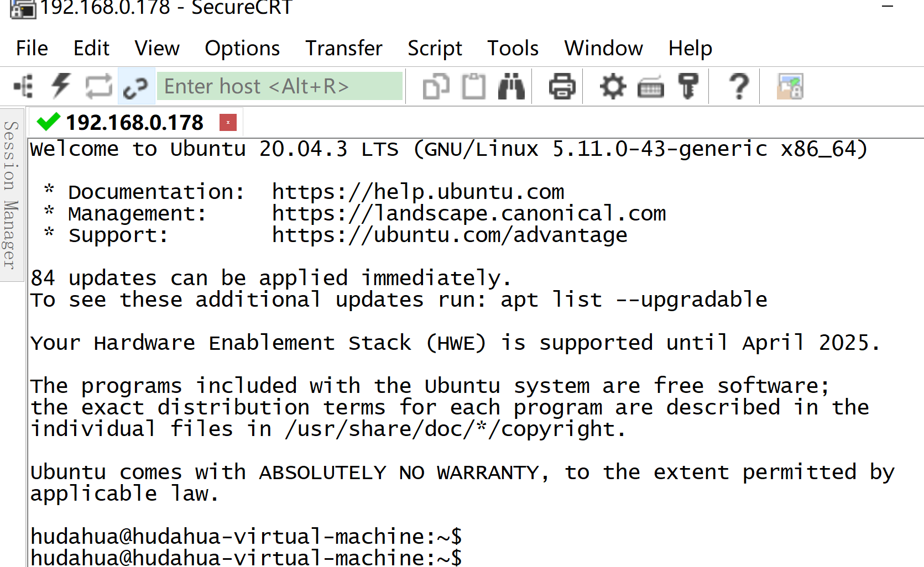Open Help question mark icon
The image size is (924, 567).
coord(739,87)
